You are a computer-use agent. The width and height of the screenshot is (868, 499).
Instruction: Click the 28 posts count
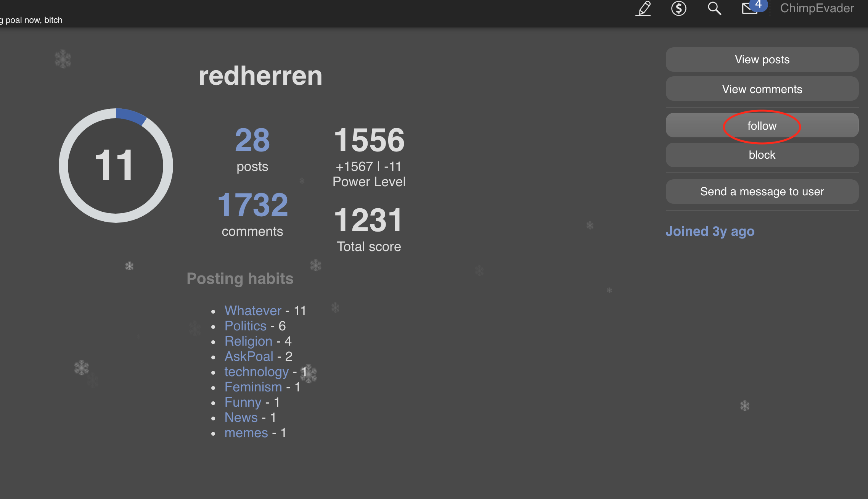252,140
